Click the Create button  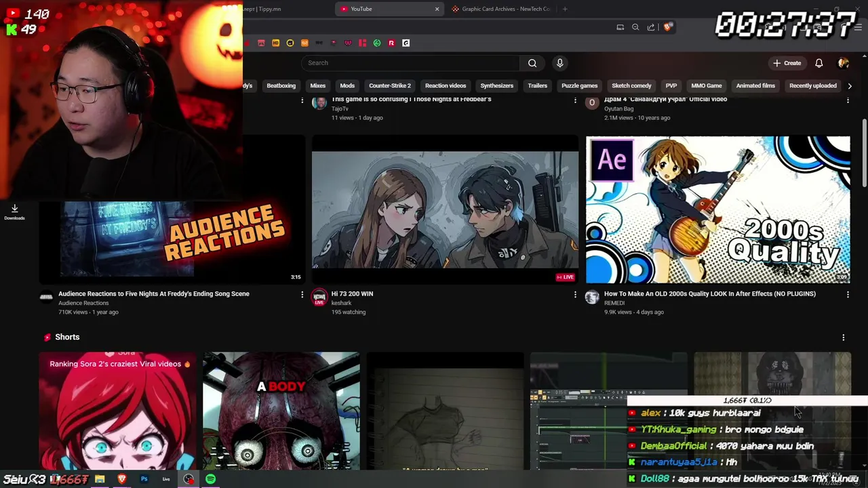point(787,63)
